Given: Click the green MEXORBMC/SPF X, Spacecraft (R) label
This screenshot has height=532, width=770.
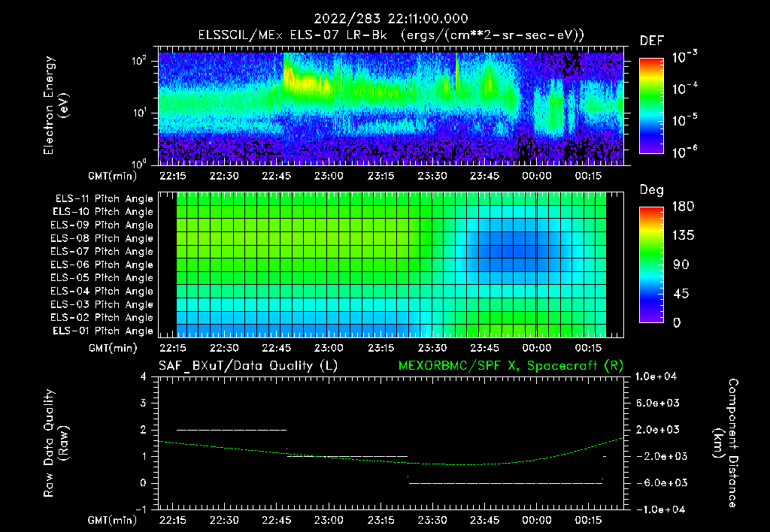Looking at the screenshot, I should click(x=511, y=366).
